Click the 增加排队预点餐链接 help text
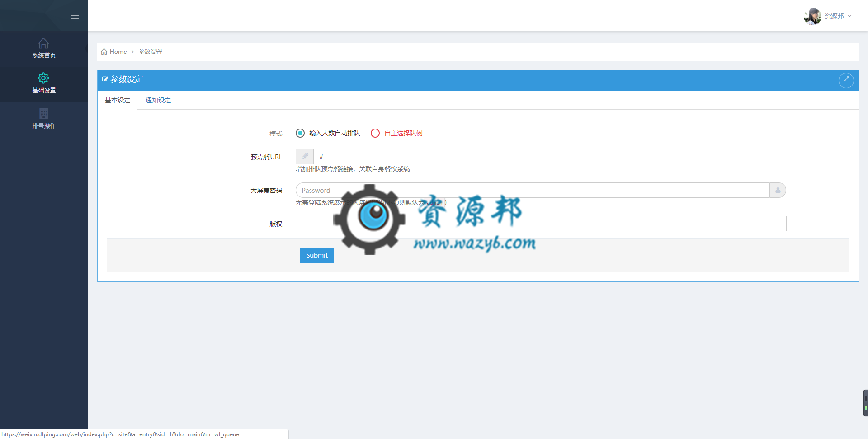868x439 pixels. (x=353, y=169)
